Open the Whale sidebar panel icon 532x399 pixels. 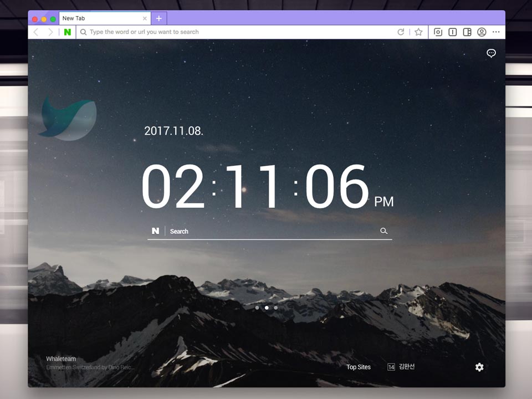click(x=467, y=32)
